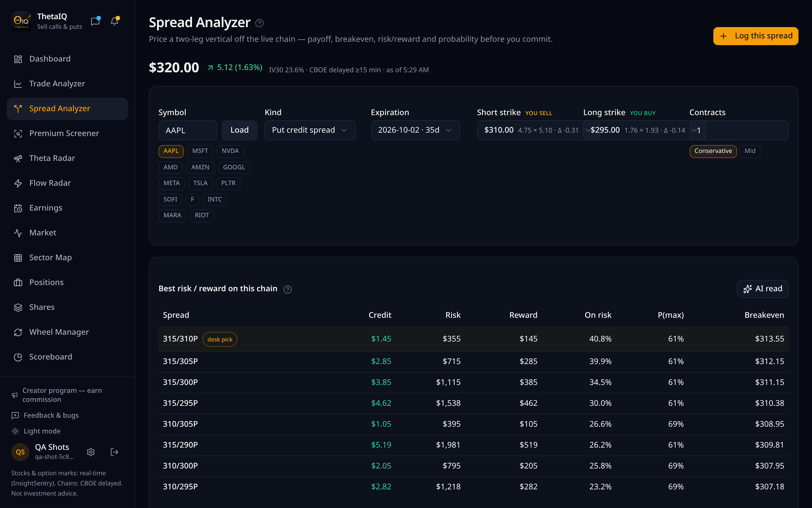
Task: Open the Expiration 2026-10-02 dropdown
Action: (415, 130)
